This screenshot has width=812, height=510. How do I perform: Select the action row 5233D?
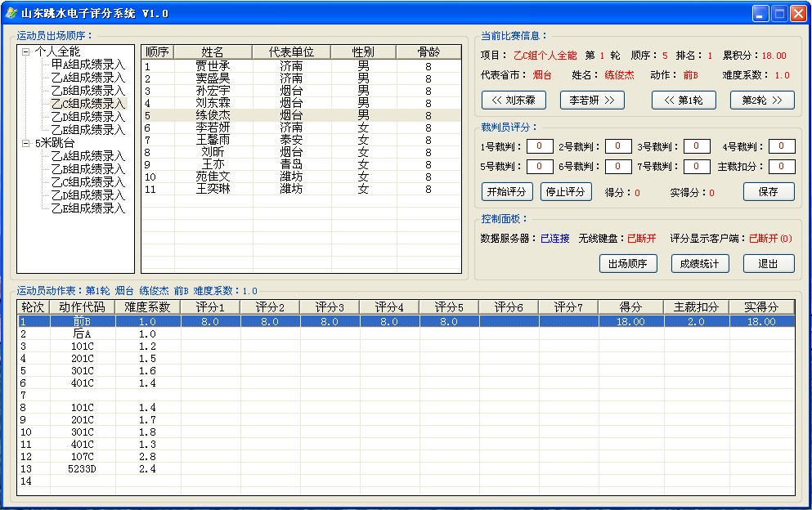point(406,469)
